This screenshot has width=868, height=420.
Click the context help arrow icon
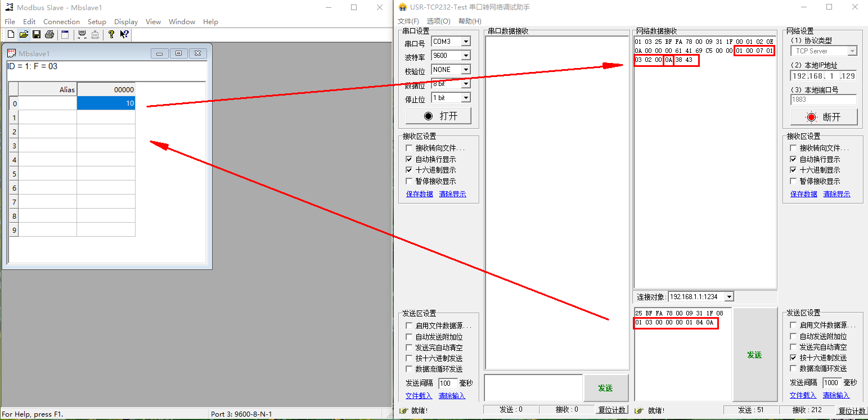(x=124, y=35)
